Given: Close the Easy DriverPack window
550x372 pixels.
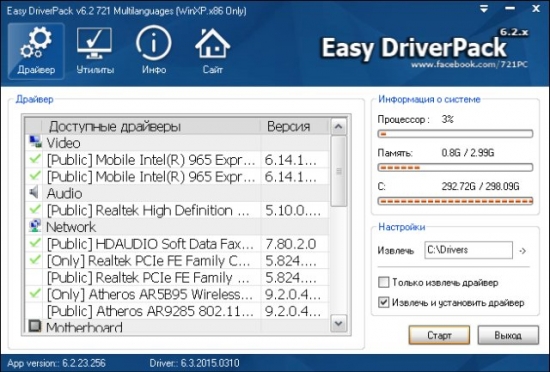Looking at the screenshot, I should pyautogui.click(x=536, y=9).
